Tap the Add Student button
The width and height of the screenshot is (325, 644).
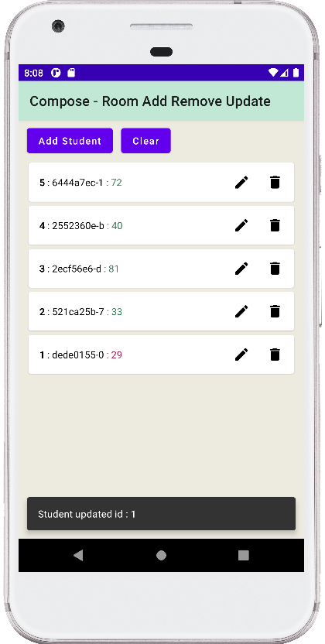70,141
